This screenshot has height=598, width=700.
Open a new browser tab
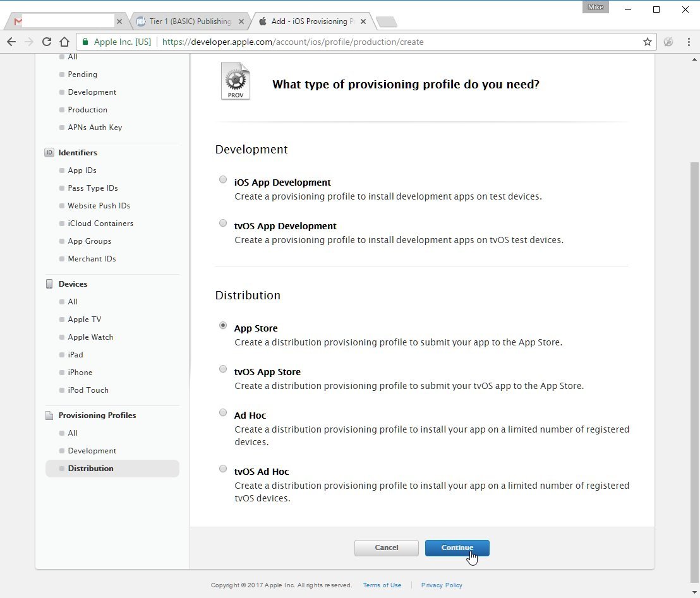tap(386, 22)
